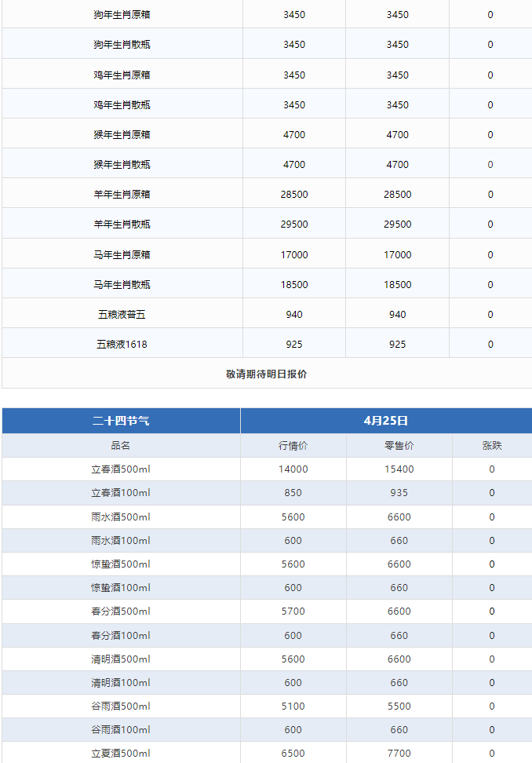
Task: Click the change value 0 for 立春酒500ml
Action: (492, 469)
